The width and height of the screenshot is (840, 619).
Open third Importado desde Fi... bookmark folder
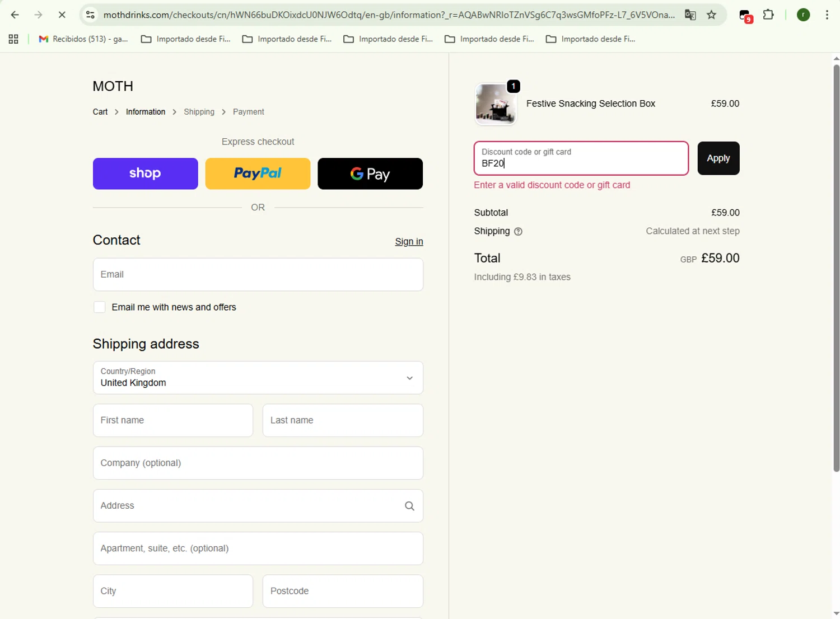(388, 39)
